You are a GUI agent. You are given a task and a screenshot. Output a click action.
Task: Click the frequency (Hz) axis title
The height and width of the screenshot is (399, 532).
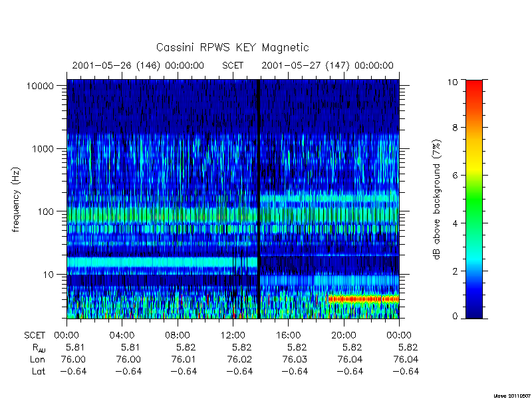tap(16, 199)
